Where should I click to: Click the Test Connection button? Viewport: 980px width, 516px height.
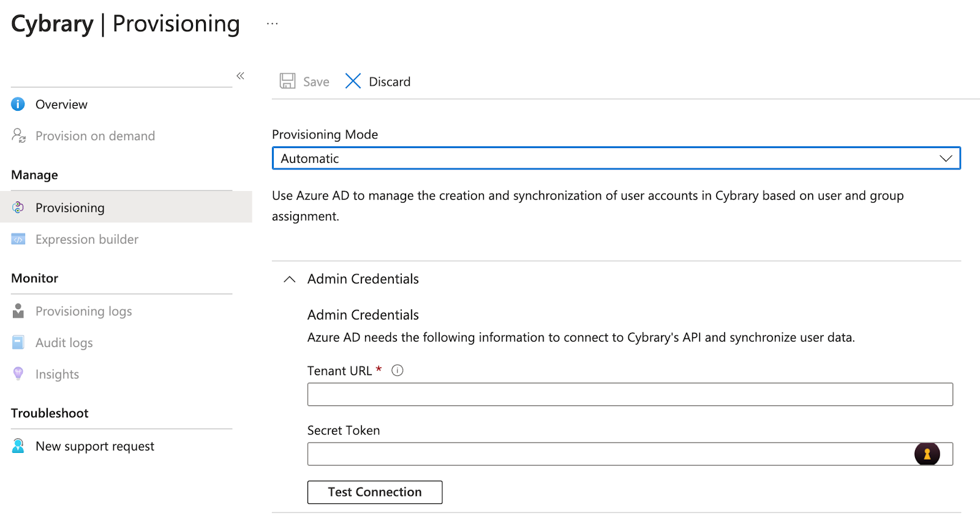374,492
